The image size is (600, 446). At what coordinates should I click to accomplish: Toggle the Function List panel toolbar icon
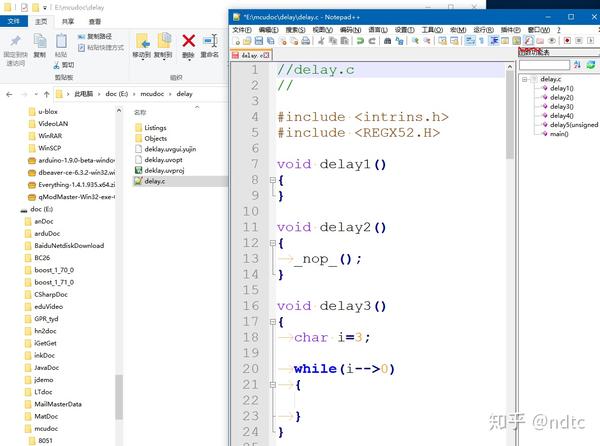[x=528, y=41]
